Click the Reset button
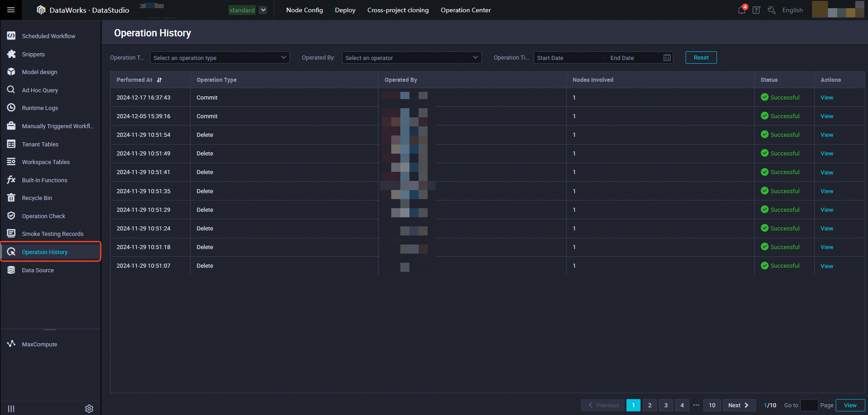Screen dimensions: 868x415 (701, 58)
